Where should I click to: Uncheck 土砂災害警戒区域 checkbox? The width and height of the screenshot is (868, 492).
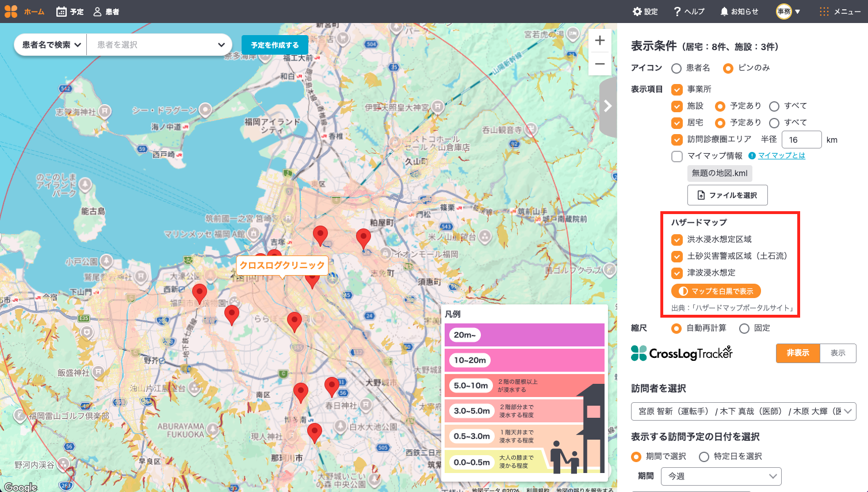pyautogui.click(x=677, y=257)
